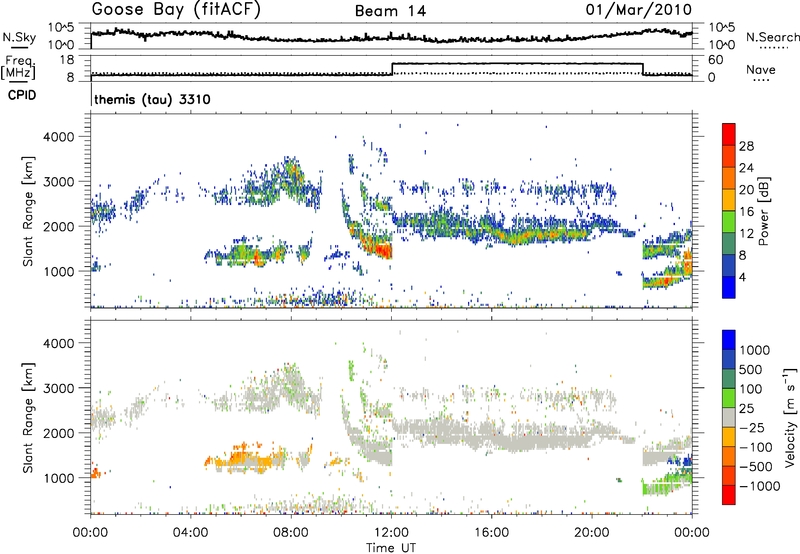The width and height of the screenshot is (800, 554).
Task: Click the "100" tick on the Velocity color bar
Action: pyautogui.click(x=751, y=389)
